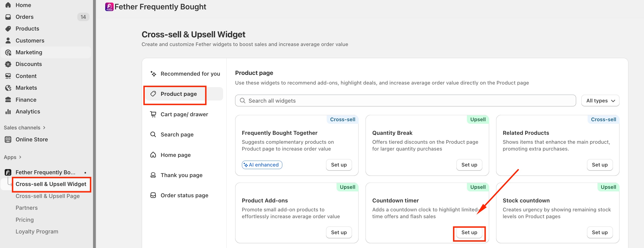Click the house icon beside Home page

[x=153, y=155]
